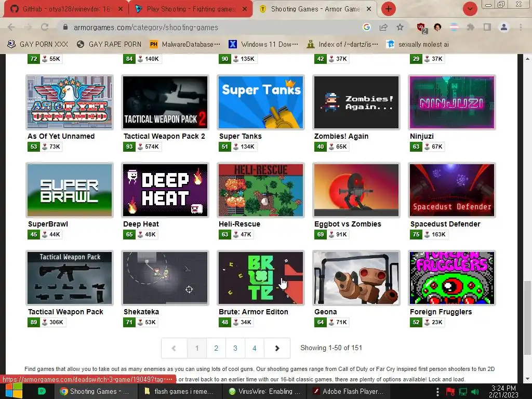Click the Super Tanks title link
The image size is (532, 399).
tap(240, 136)
